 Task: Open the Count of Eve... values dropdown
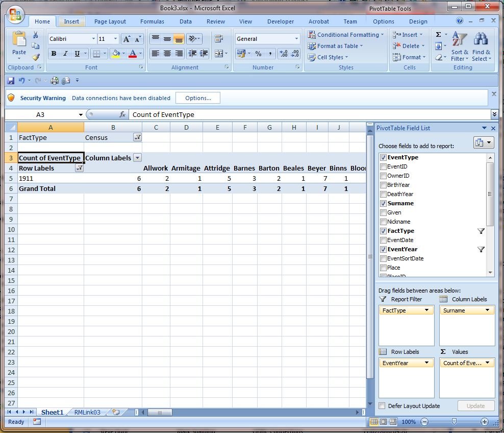coord(487,363)
